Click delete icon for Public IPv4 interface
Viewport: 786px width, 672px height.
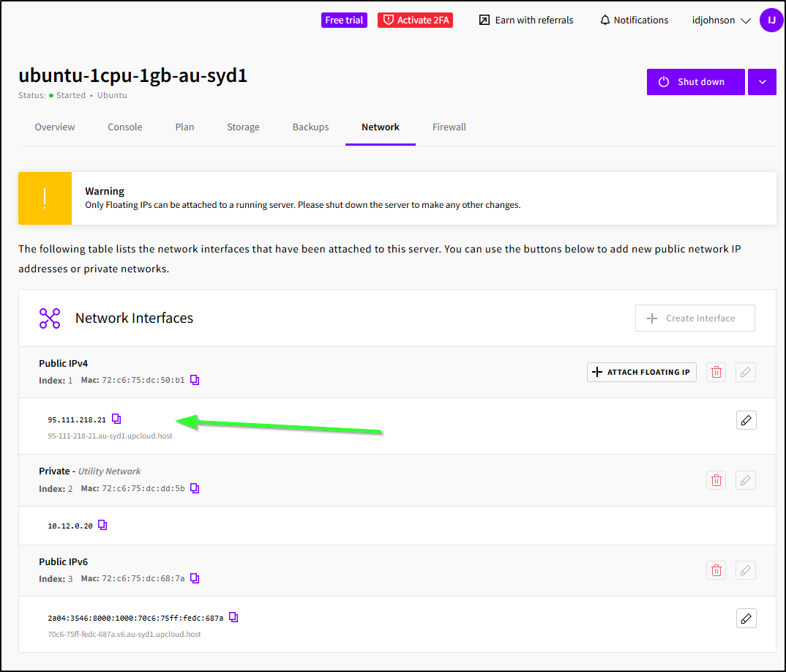(716, 373)
